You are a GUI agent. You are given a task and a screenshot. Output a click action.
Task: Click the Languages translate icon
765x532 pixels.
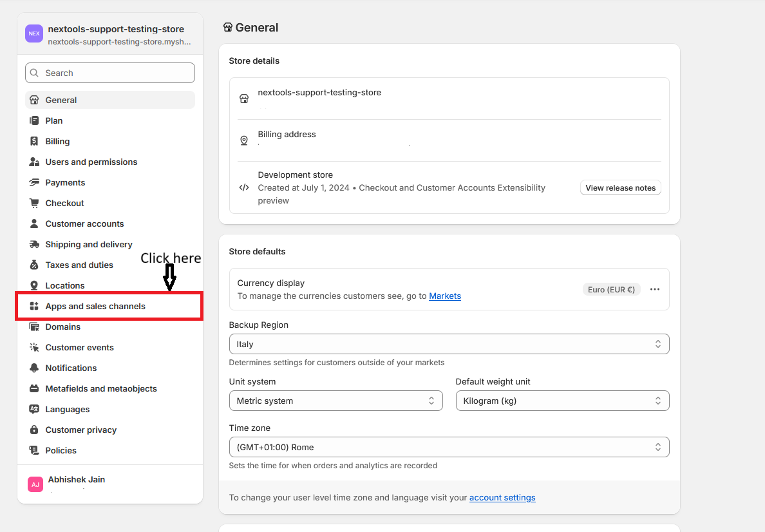point(34,409)
